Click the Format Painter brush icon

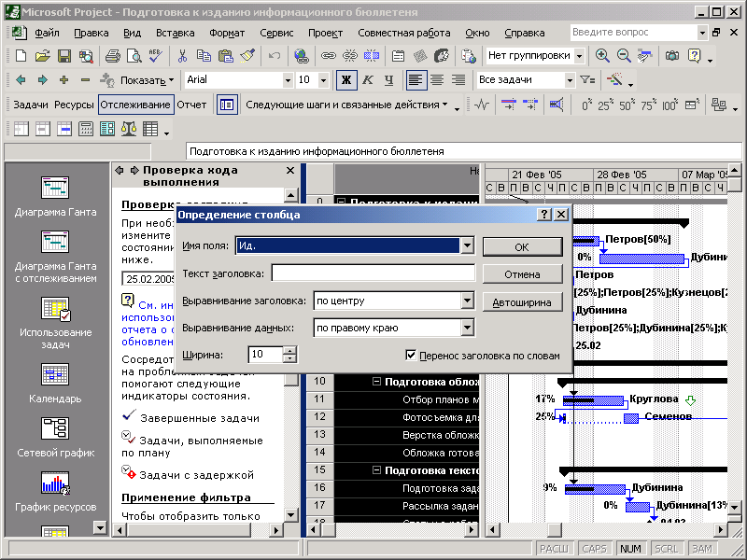click(247, 56)
